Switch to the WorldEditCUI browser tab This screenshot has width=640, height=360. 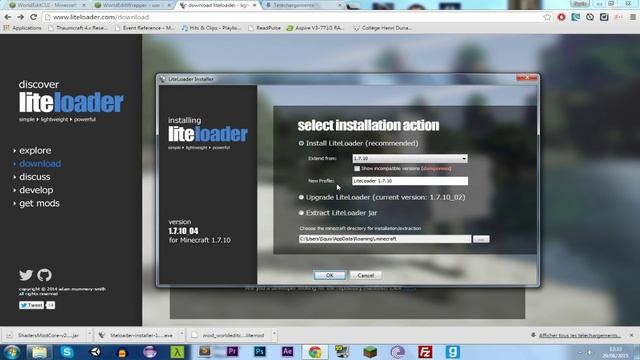tap(47, 5)
